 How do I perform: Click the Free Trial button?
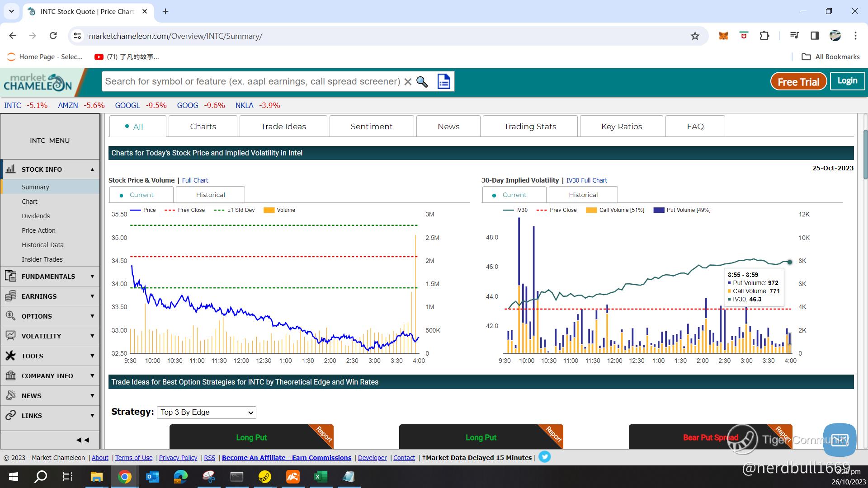coord(798,82)
